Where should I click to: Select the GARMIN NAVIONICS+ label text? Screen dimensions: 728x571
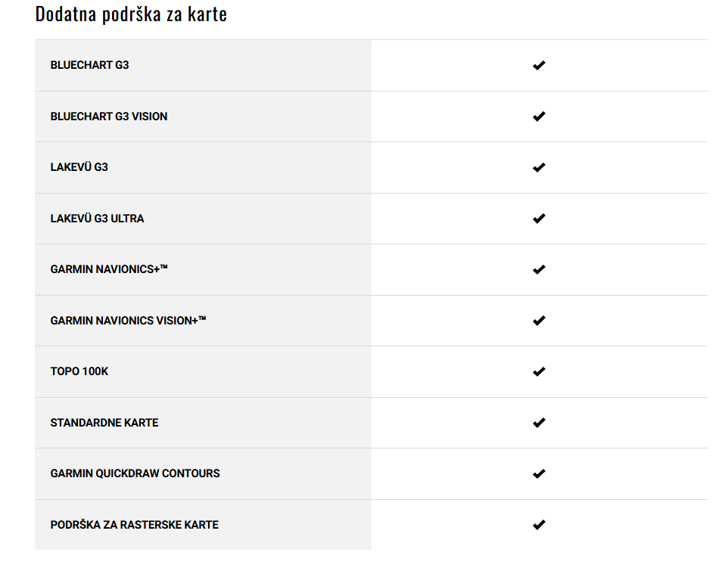click(x=109, y=269)
